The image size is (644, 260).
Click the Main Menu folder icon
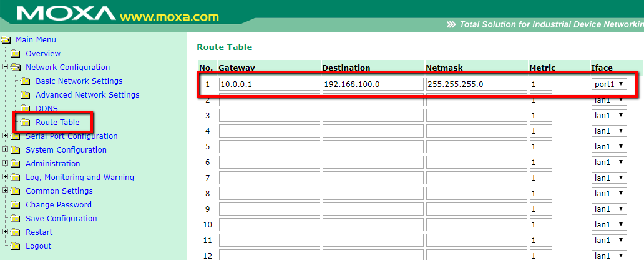(6, 40)
